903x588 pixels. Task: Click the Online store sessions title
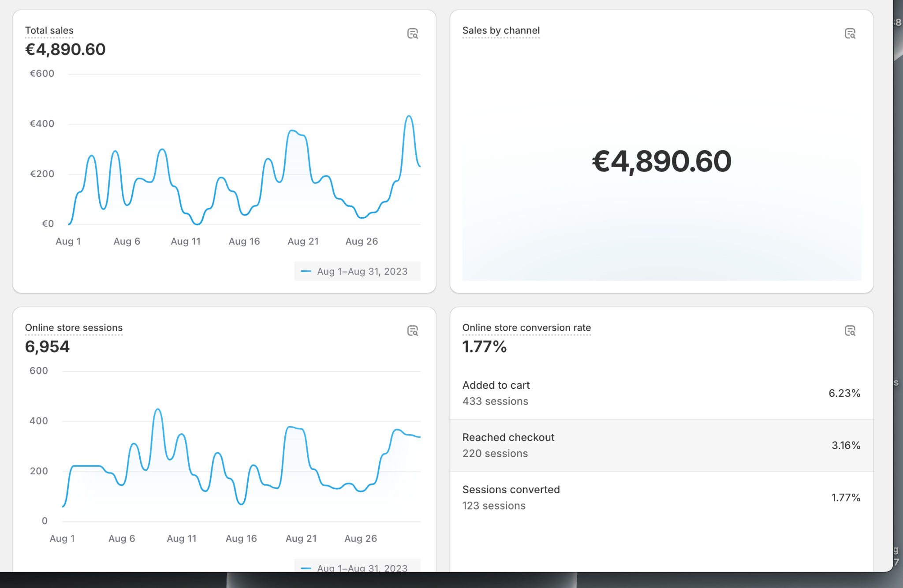[x=74, y=327]
